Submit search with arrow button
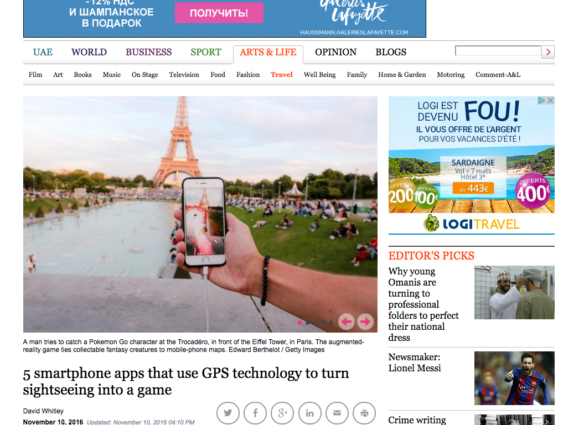The height and width of the screenshot is (425, 584). coord(548,52)
